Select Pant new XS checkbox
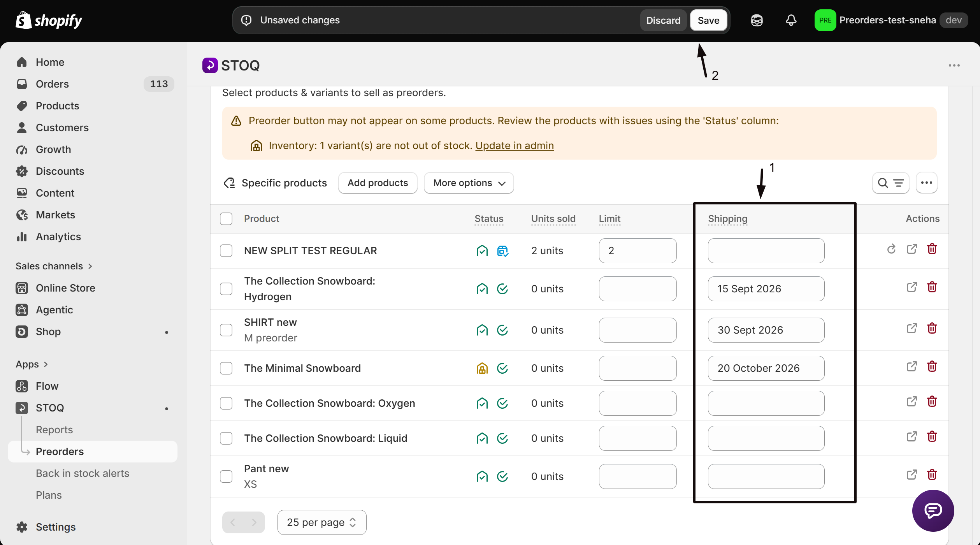Screen dimensions: 980x545 [226, 476]
